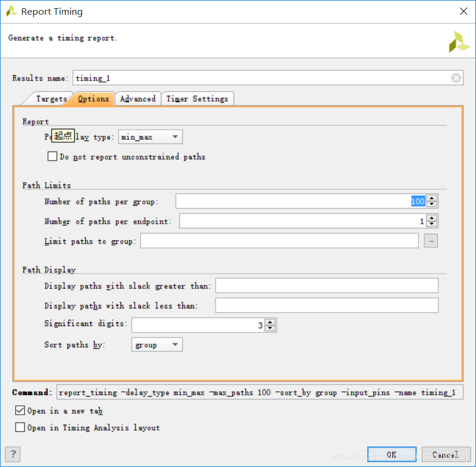
Task: Close the Report Timing dialog
Action: tap(463, 12)
